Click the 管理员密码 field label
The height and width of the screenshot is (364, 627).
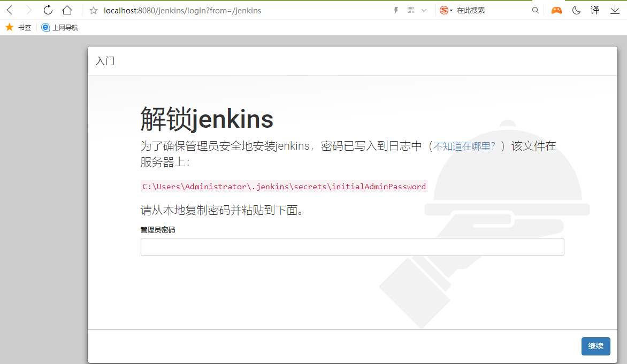click(157, 230)
